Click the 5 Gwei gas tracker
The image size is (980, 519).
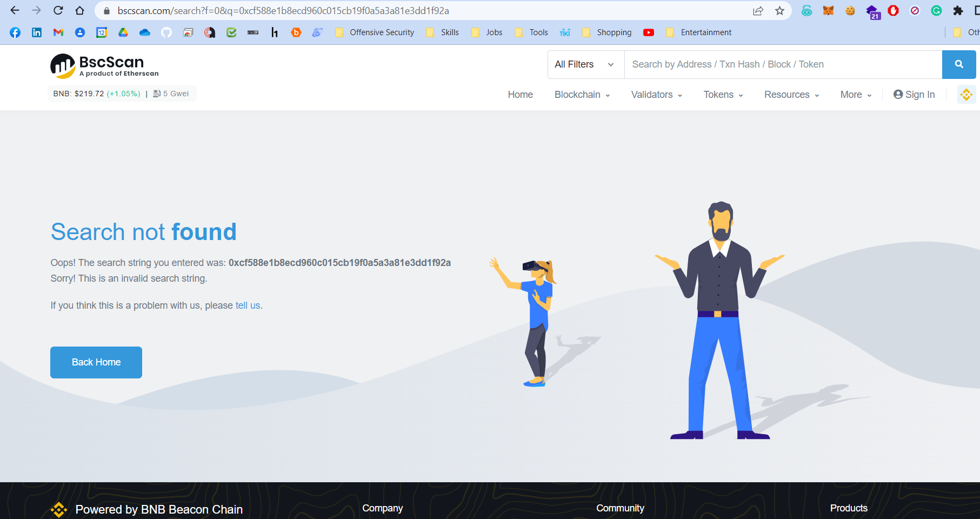[171, 94]
